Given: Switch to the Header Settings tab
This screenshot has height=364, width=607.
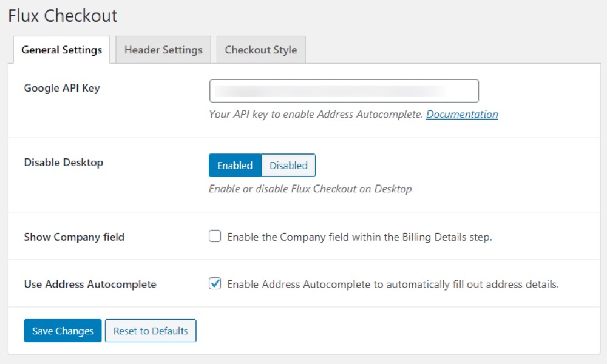Looking at the screenshot, I should click(163, 50).
